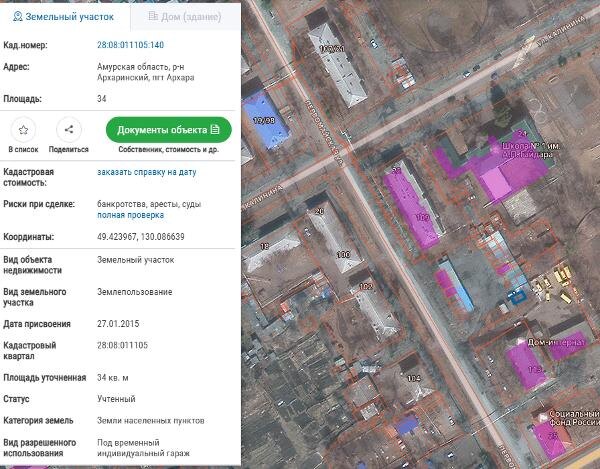Screen dimensions: 600x469
Task: Click Под временный индивидуальный гараж text
Action: pos(143,448)
